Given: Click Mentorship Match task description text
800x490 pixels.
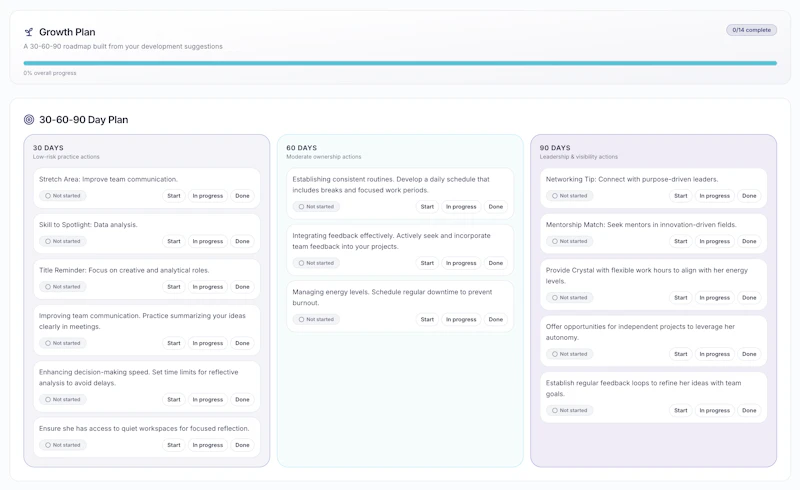Looking at the screenshot, I should coord(641,225).
